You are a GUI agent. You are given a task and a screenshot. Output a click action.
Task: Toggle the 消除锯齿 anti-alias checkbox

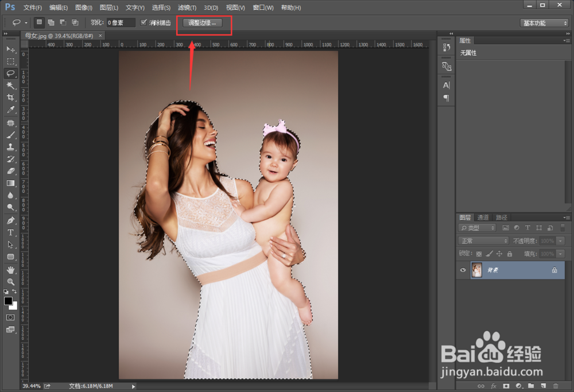(x=143, y=22)
